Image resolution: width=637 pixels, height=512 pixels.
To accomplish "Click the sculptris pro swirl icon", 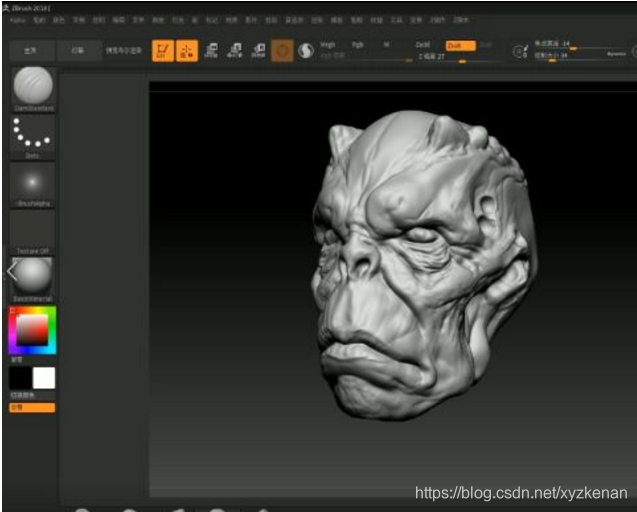I will coord(306,51).
